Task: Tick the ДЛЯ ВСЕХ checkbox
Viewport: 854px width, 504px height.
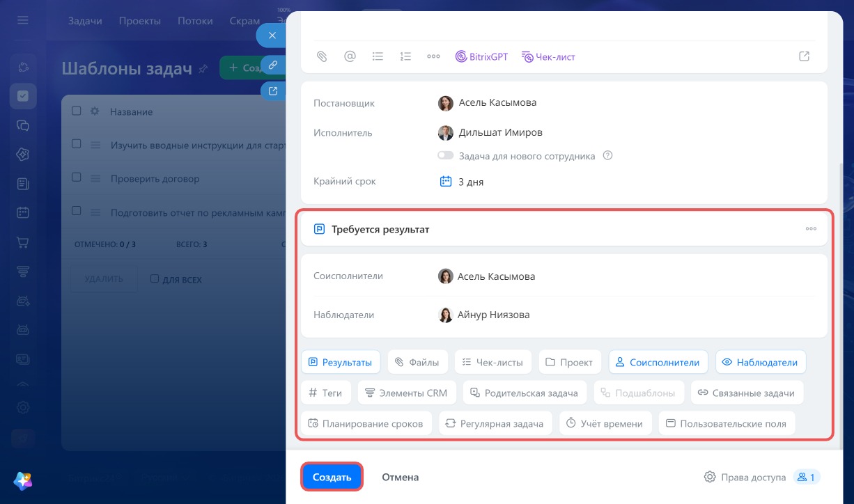Action: 155,278
